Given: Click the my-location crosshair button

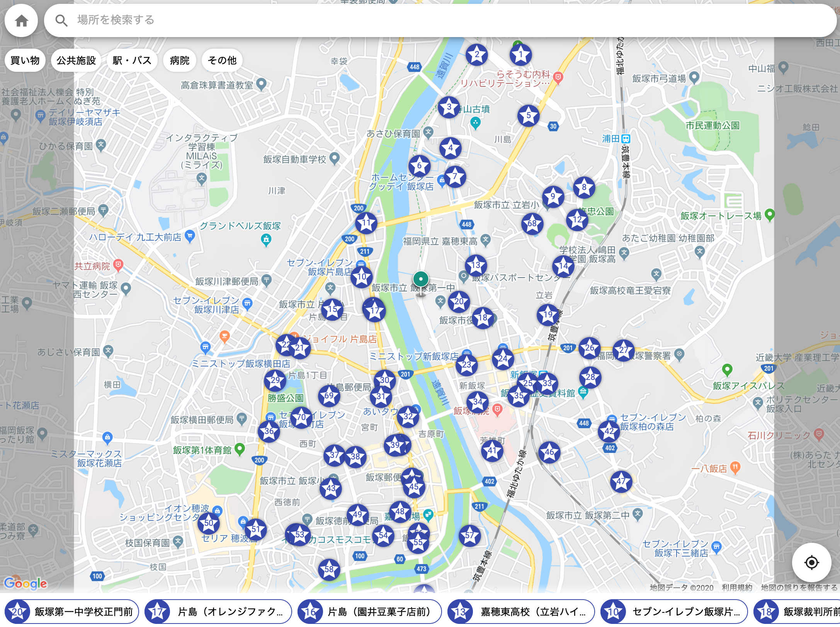Looking at the screenshot, I should point(811,563).
